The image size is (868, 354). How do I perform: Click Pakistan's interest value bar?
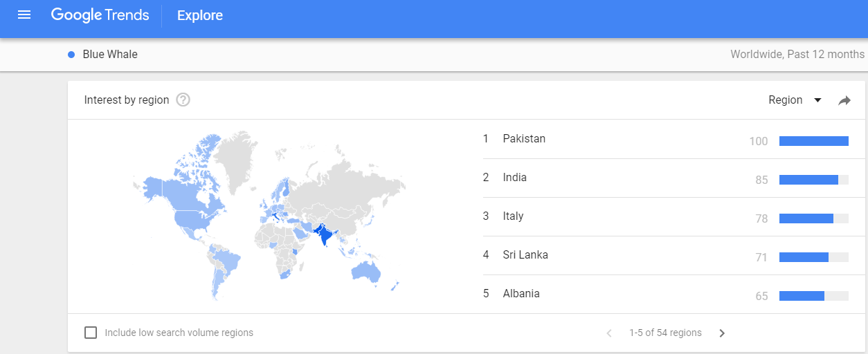point(814,141)
